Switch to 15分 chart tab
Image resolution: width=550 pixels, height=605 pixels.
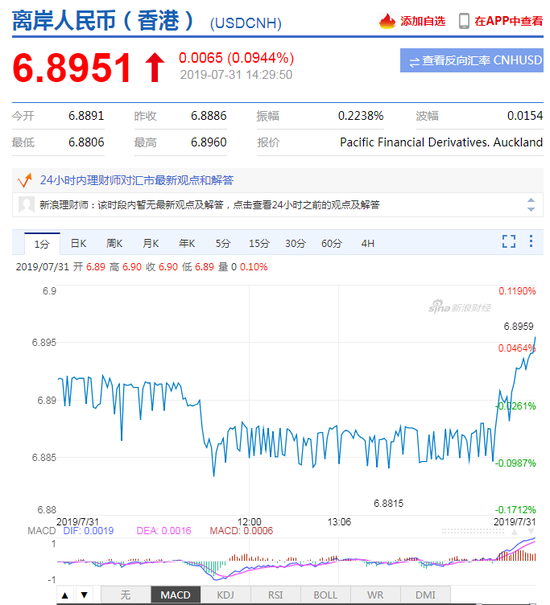(259, 243)
